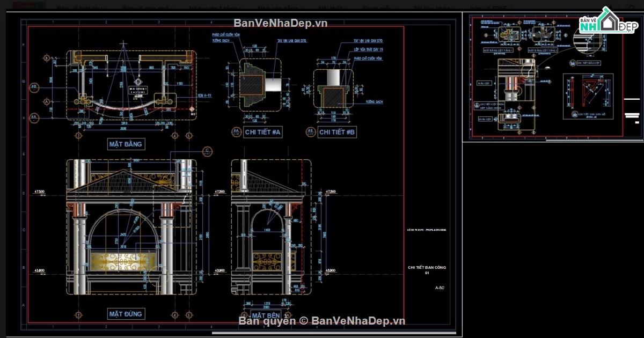Click the circled C section marker
Image resolution: width=644 pixels, height=338 pixels.
[208, 151]
